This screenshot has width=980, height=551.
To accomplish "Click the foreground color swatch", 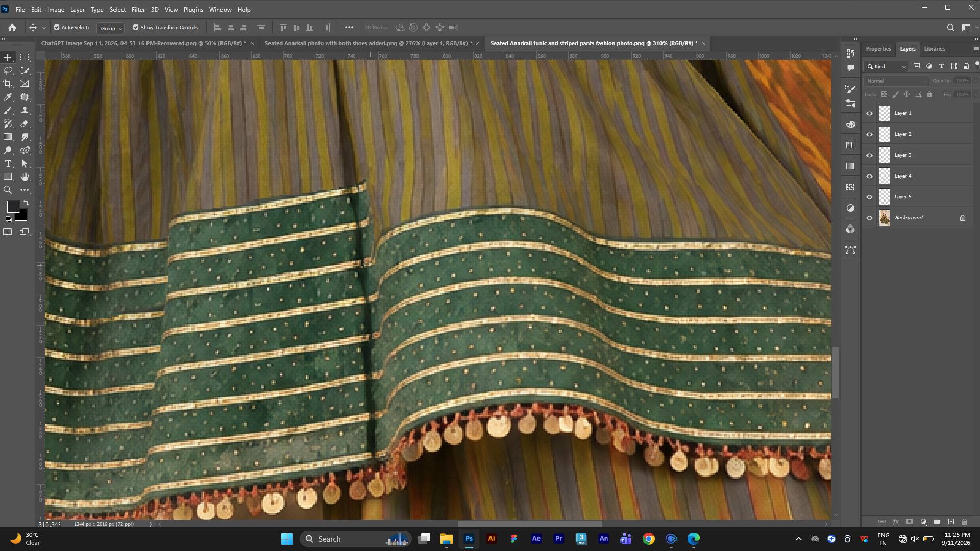I will [x=13, y=207].
